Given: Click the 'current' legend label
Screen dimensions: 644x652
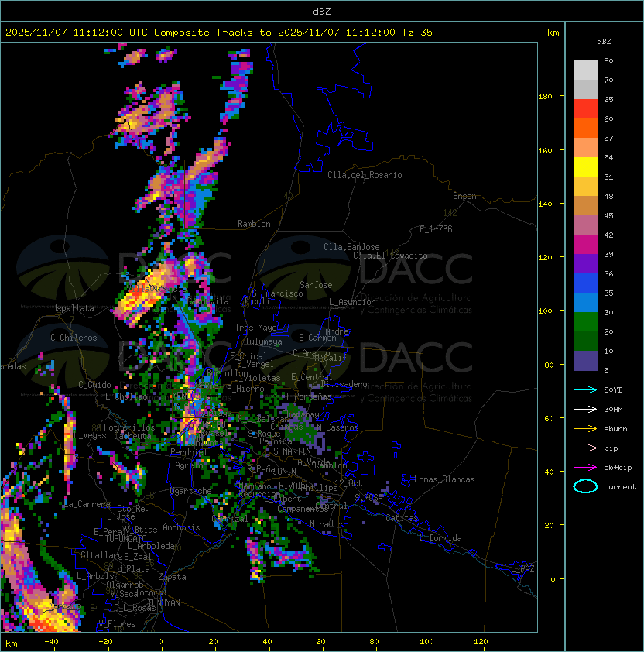Looking at the screenshot, I should 620,486.
